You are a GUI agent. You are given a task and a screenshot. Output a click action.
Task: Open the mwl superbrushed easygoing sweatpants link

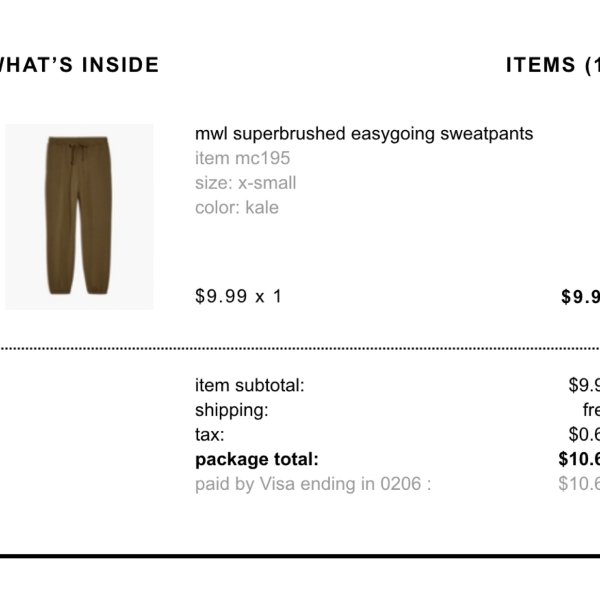(x=364, y=134)
